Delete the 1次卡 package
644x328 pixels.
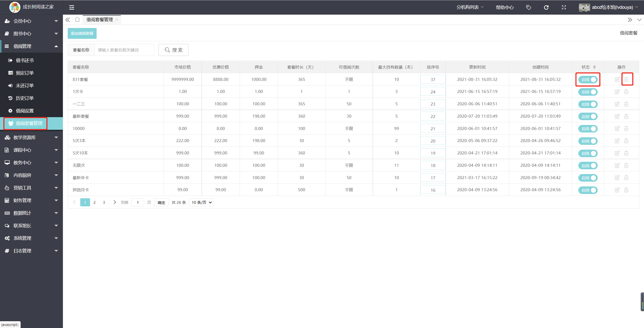626,92
